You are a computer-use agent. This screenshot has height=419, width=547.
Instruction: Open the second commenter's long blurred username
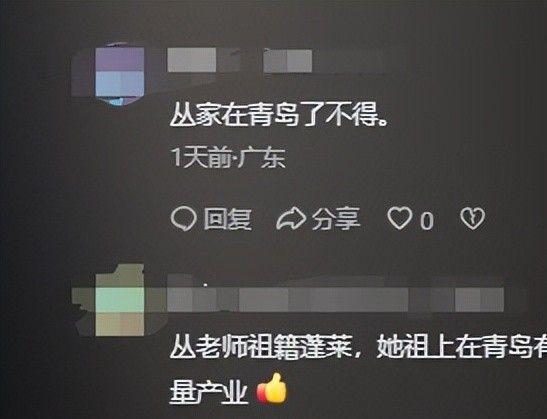click(335, 299)
